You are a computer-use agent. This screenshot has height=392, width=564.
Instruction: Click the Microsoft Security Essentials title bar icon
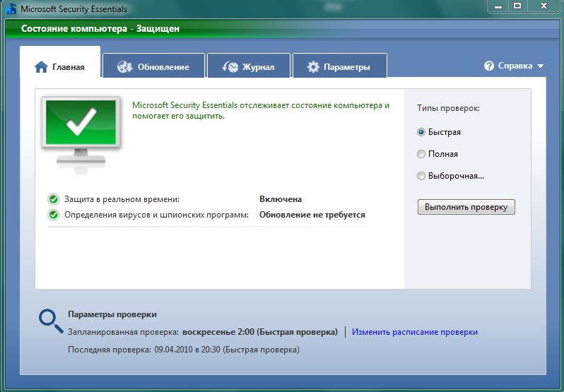point(11,8)
